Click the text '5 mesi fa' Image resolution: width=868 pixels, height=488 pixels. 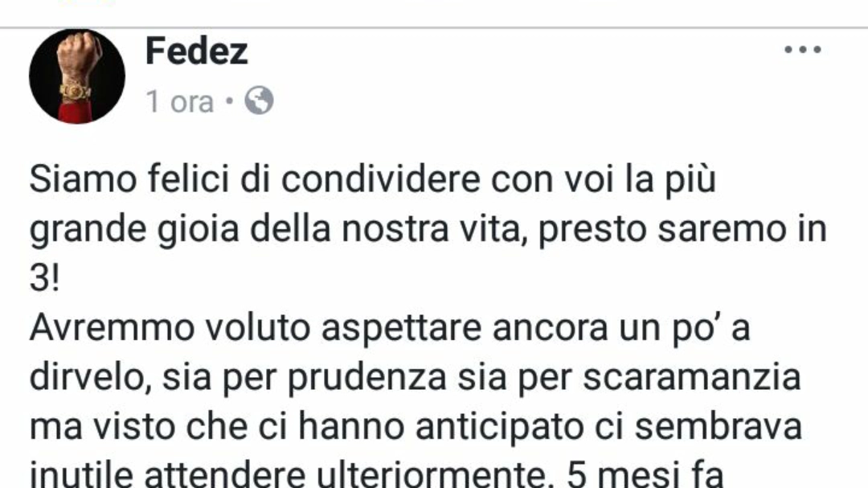coord(645,475)
